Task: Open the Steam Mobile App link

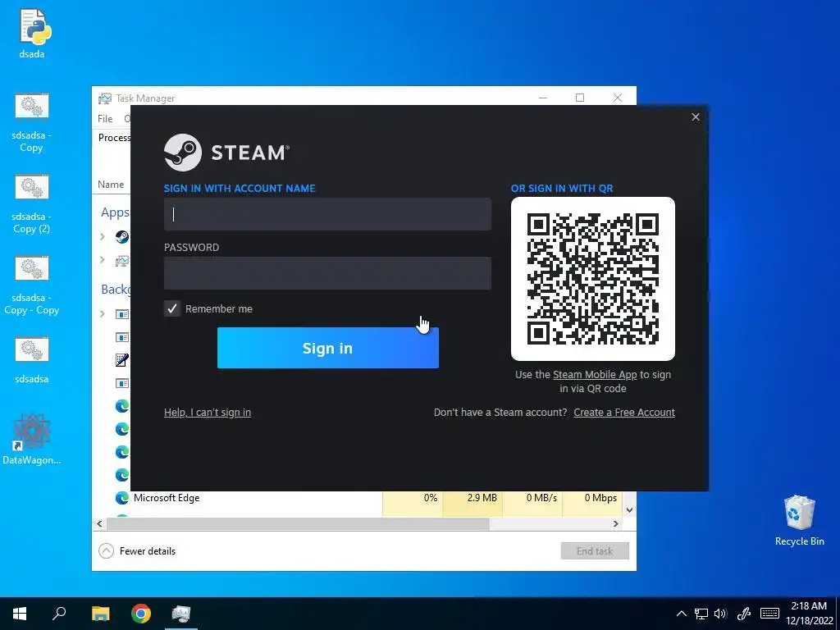Action: pyautogui.click(x=595, y=374)
